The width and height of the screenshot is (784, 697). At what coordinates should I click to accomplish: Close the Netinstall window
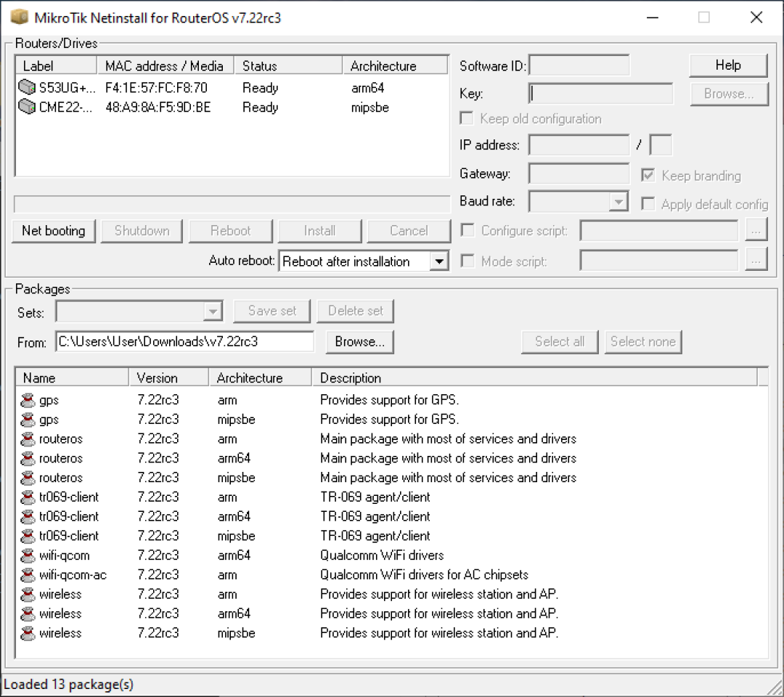coord(756,17)
